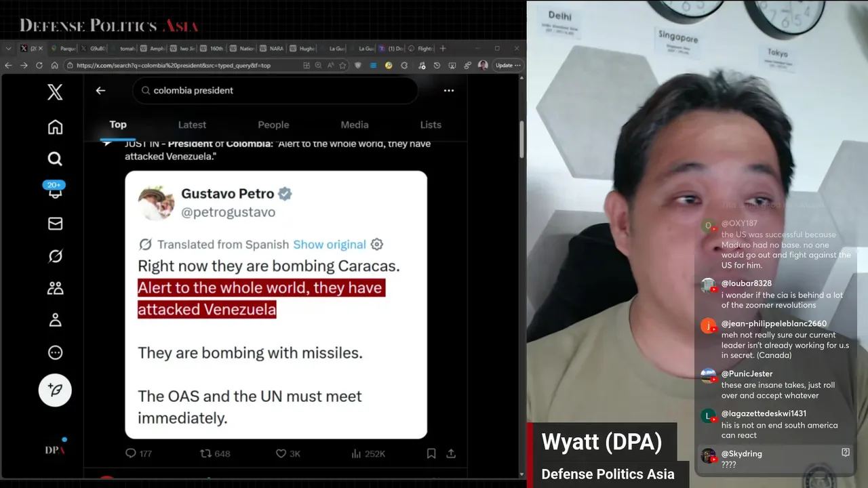Image resolution: width=868 pixels, height=488 pixels.
Task: Go back with the search page arrow
Action: click(100, 90)
